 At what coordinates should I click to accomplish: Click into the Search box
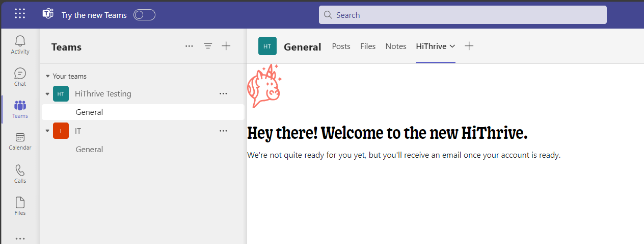(x=463, y=15)
